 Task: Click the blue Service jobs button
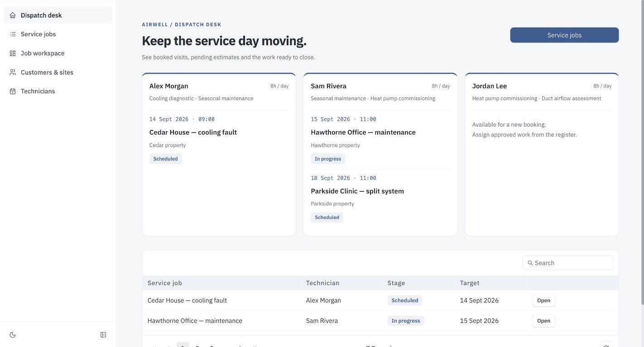[x=564, y=35]
